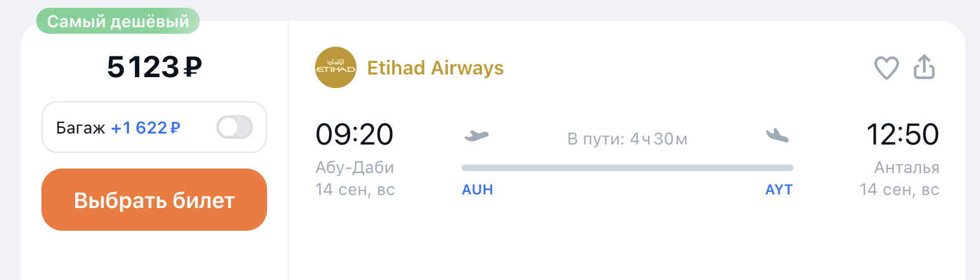Add flight to favorites with heart icon
Viewport: 980px width, 280px height.
(x=887, y=68)
